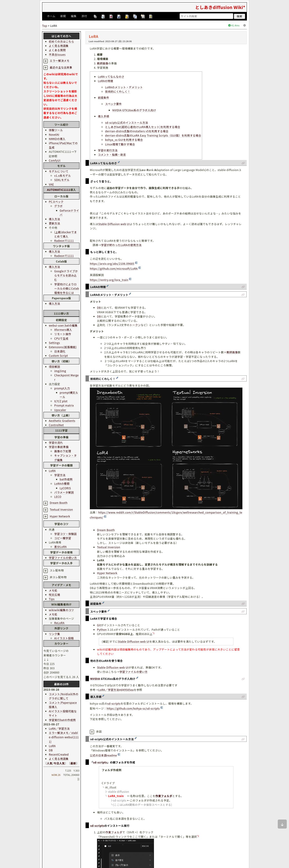289x868 pixels.
Task: Expand the 余談 collapsed block
Action: point(92,731)
